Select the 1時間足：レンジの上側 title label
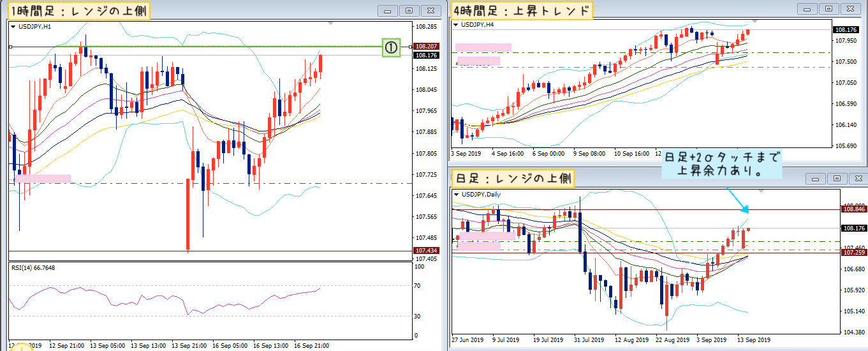The height and width of the screenshot is (351, 868). [x=80, y=10]
